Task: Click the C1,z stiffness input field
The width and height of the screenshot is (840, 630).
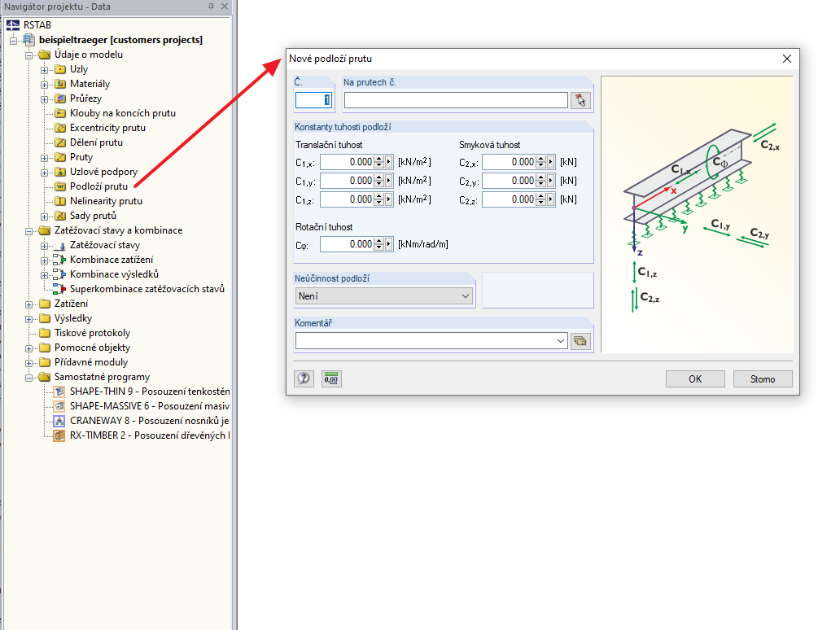Action: tap(347, 199)
